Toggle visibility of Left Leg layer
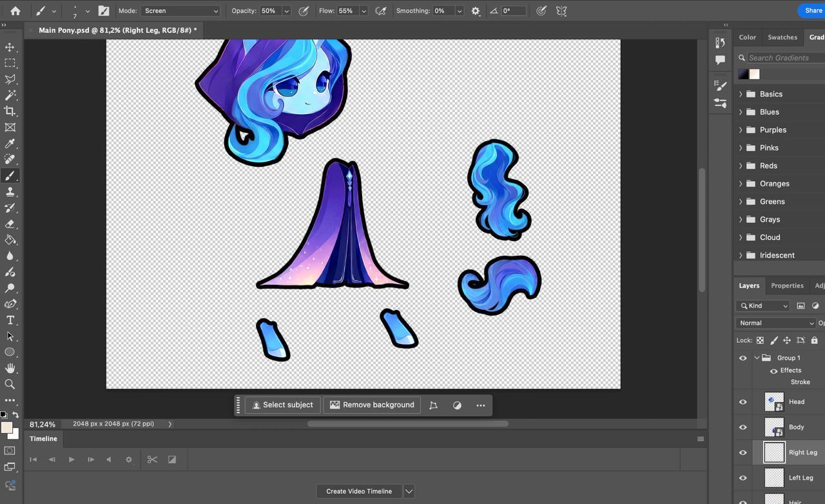 (x=742, y=478)
